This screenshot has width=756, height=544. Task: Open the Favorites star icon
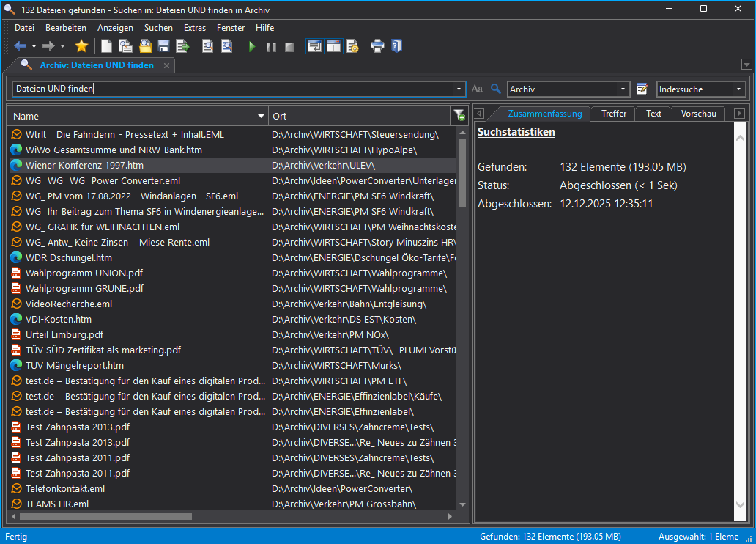[x=82, y=46]
